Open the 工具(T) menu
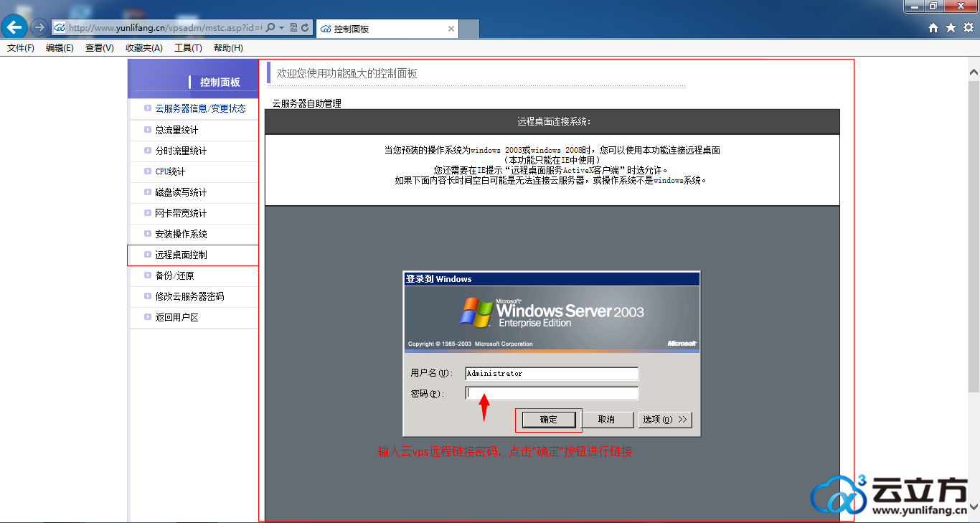This screenshot has height=523, width=980. 188,48
